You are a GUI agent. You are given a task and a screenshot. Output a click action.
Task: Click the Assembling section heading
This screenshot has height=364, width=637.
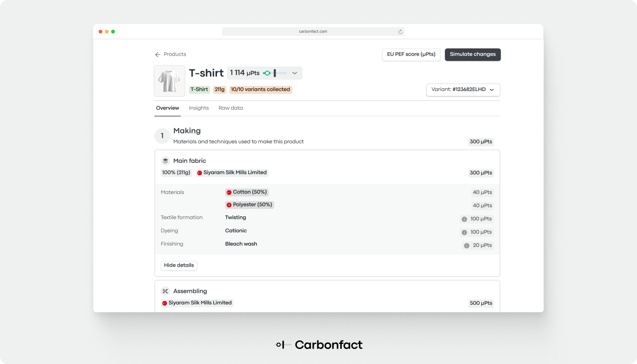pos(190,291)
